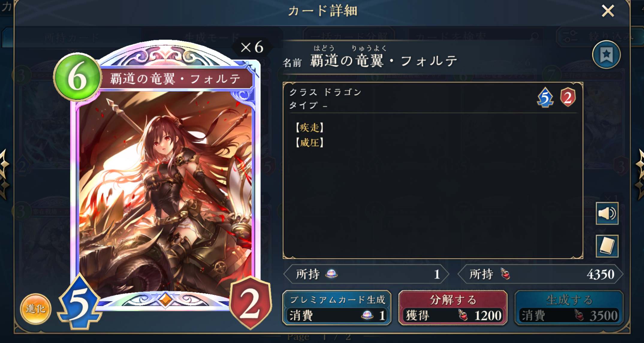Click the プレミアムカード生成 button

337,308
